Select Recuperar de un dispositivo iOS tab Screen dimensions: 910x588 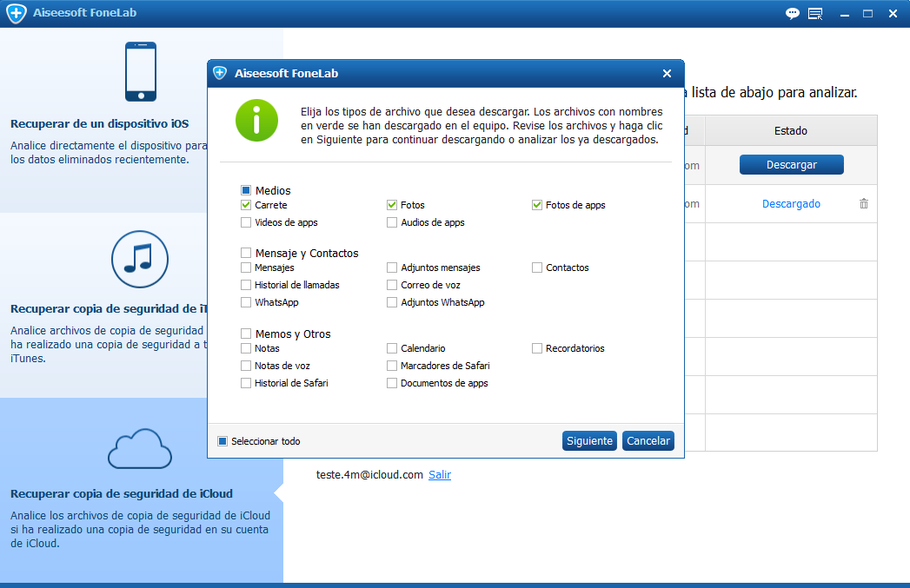(103, 121)
